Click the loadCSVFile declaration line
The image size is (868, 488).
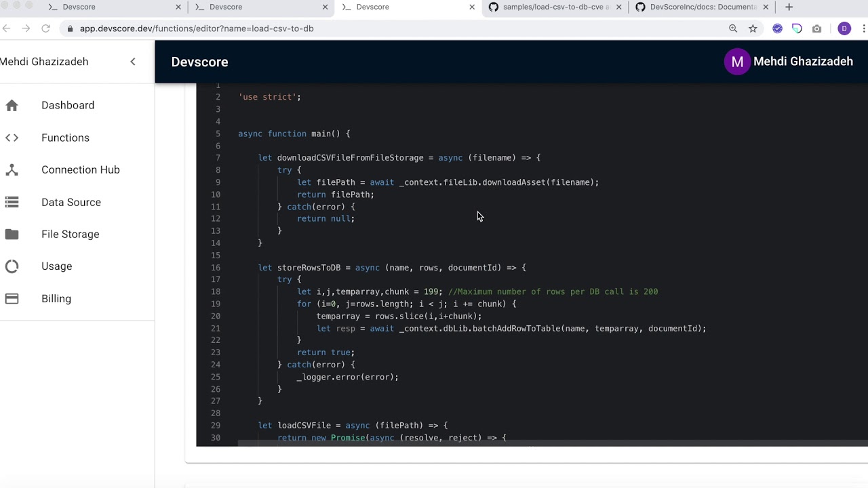click(353, 426)
